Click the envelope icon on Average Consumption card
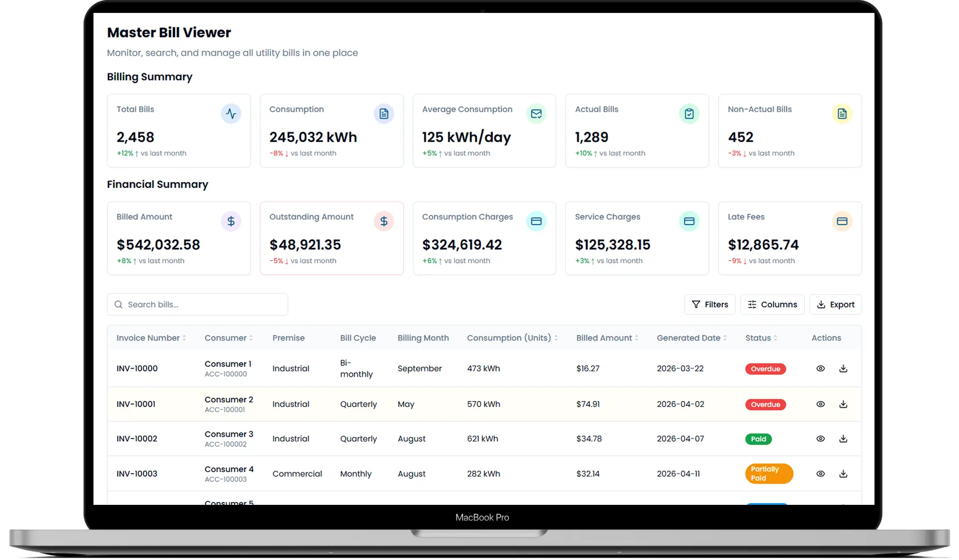This screenshot has height=560, width=959. coord(536,113)
